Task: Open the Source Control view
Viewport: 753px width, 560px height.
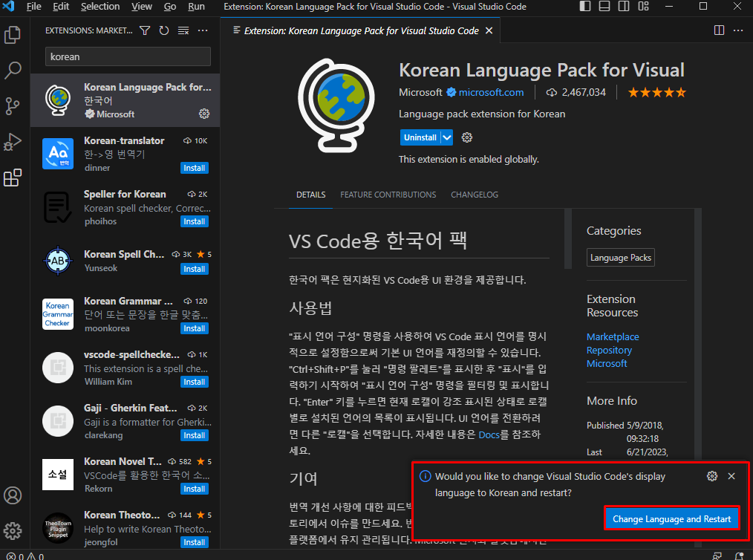Action: point(13,106)
